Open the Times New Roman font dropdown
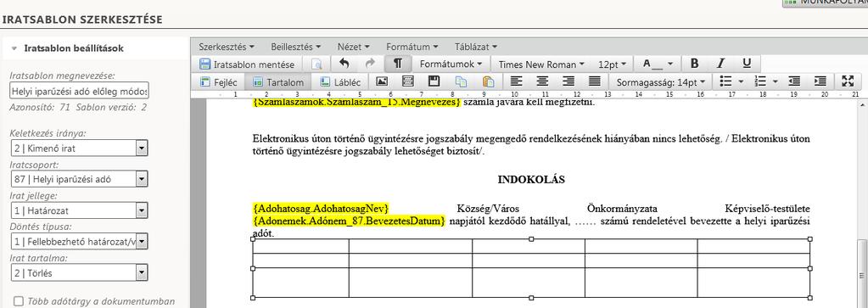This screenshot has height=308, width=868. pos(540,64)
